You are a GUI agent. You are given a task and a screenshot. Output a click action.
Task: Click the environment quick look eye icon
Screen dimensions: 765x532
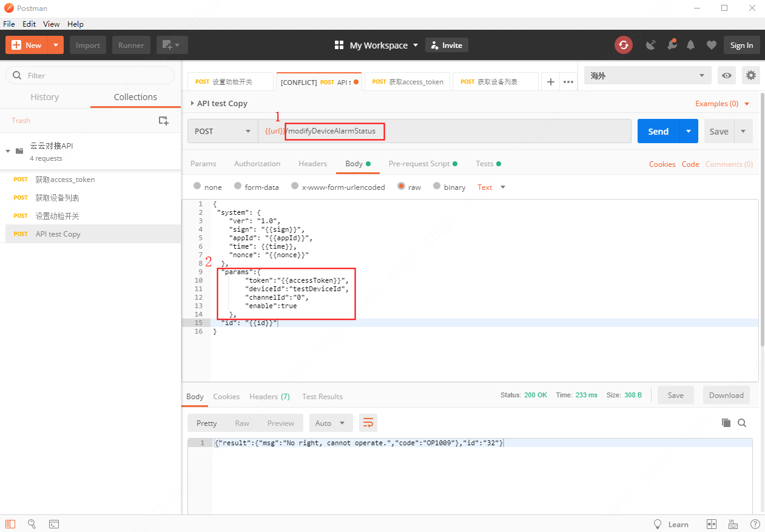(x=727, y=75)
